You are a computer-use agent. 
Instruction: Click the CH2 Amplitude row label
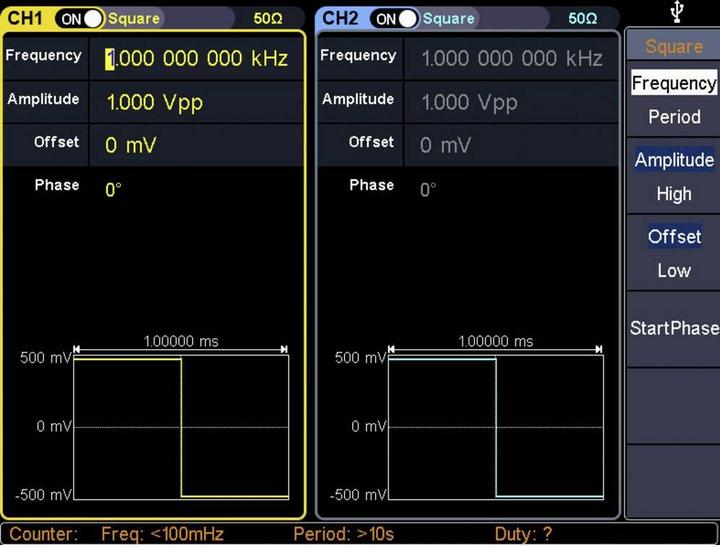(x=358, y=99)
